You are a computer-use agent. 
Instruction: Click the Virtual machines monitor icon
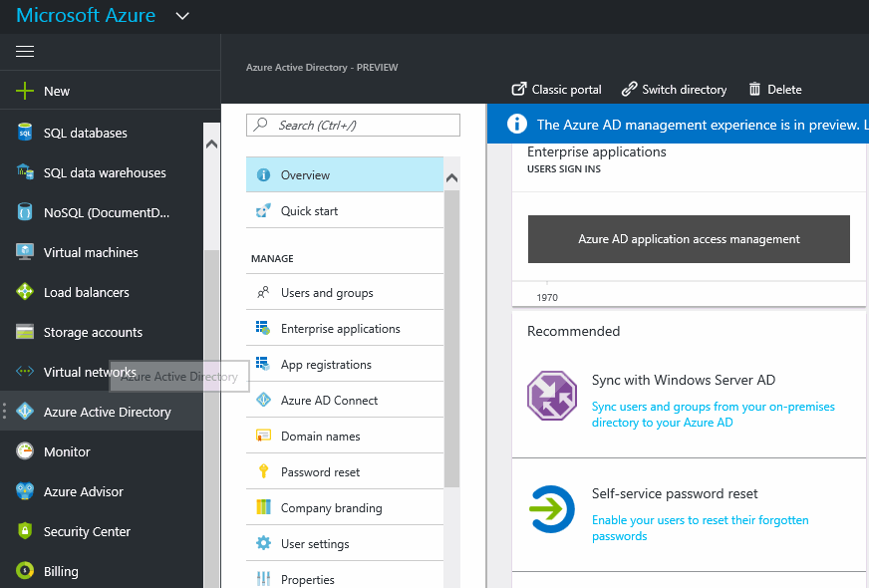pos(25,251)
